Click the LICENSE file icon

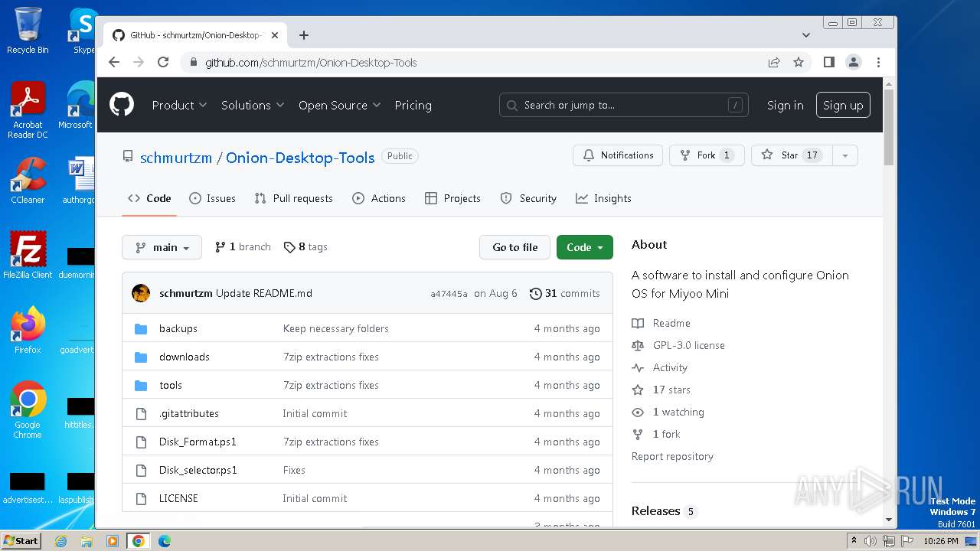(141, 498)
